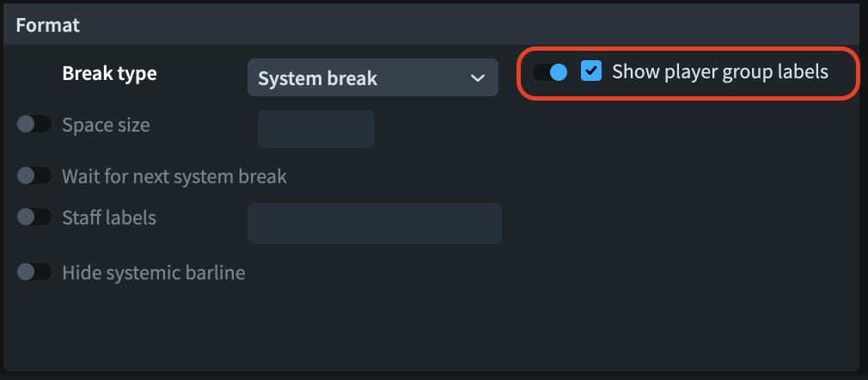This screenshot has width=868, height=380.
Task: Disable the blue Show player group labels switch
Action: point(550,72)
